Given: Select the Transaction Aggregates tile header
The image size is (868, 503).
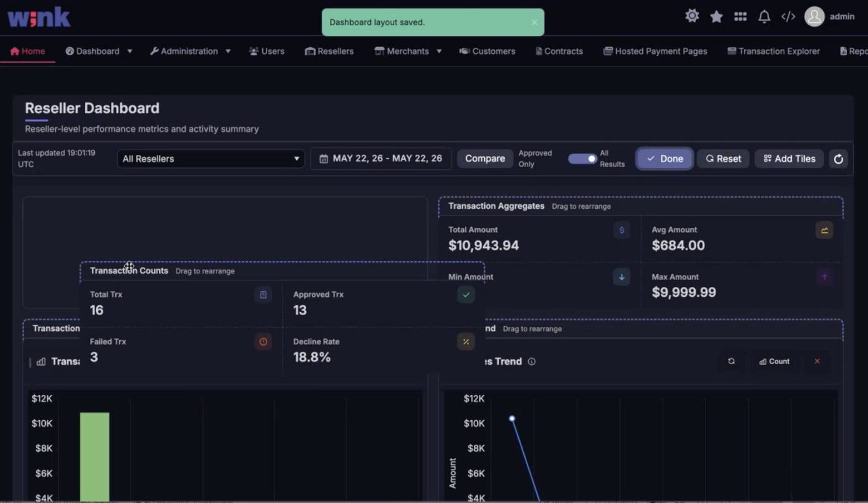Looking at the screenshot, I should 641,206.
